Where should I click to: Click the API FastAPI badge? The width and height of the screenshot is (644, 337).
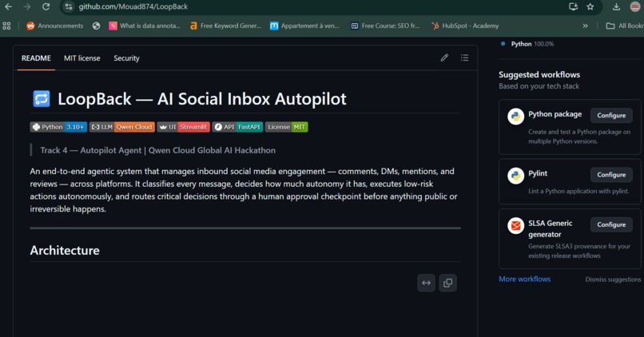pos(237,127)
